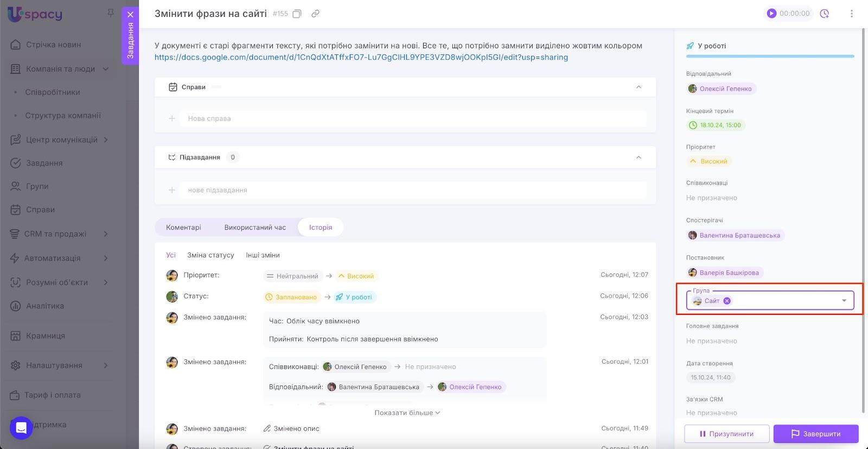
Task: Set Головне завдання via Не призначено
Action: [712, 342]
